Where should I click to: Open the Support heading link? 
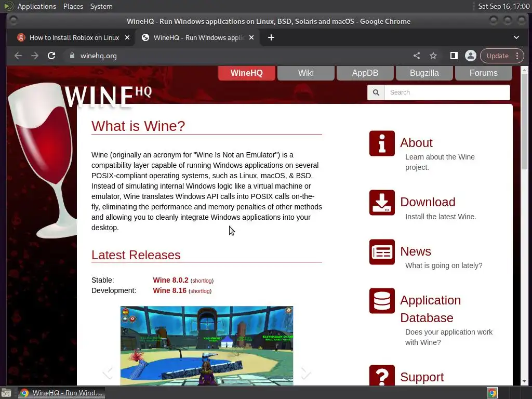422,377
